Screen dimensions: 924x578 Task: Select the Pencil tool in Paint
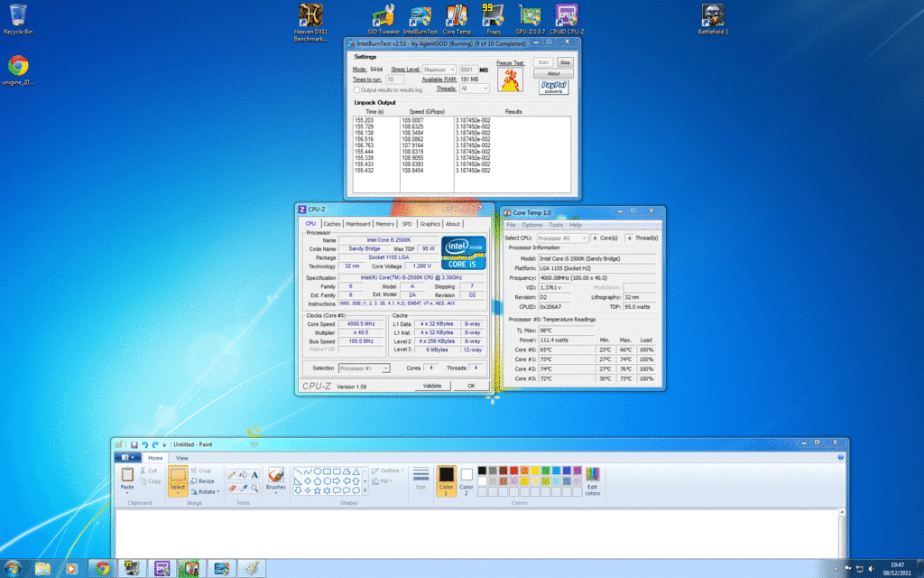[x=232, y=474]
